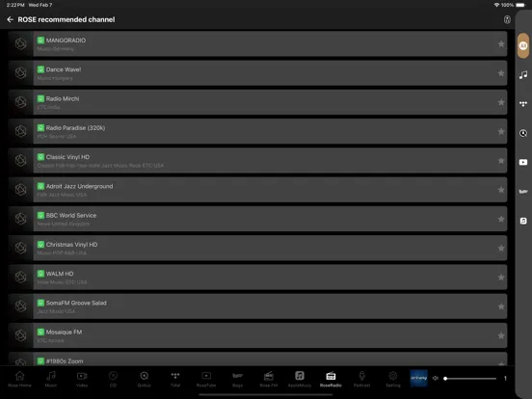532x399 pixels.
Task: Favorite the MANGORADIO channel star
Action: pos(501,44)
